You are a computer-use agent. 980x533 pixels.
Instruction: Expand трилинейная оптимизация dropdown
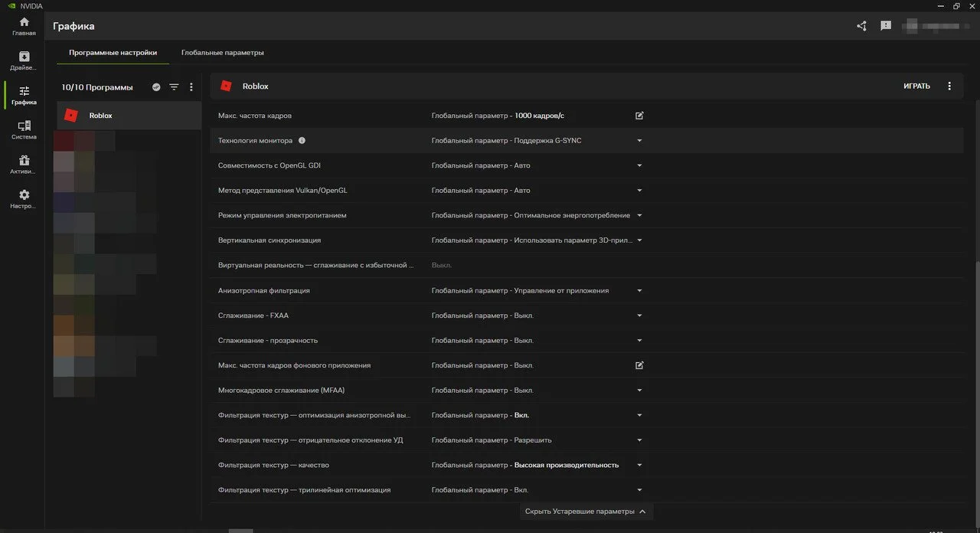click(639, 490)
